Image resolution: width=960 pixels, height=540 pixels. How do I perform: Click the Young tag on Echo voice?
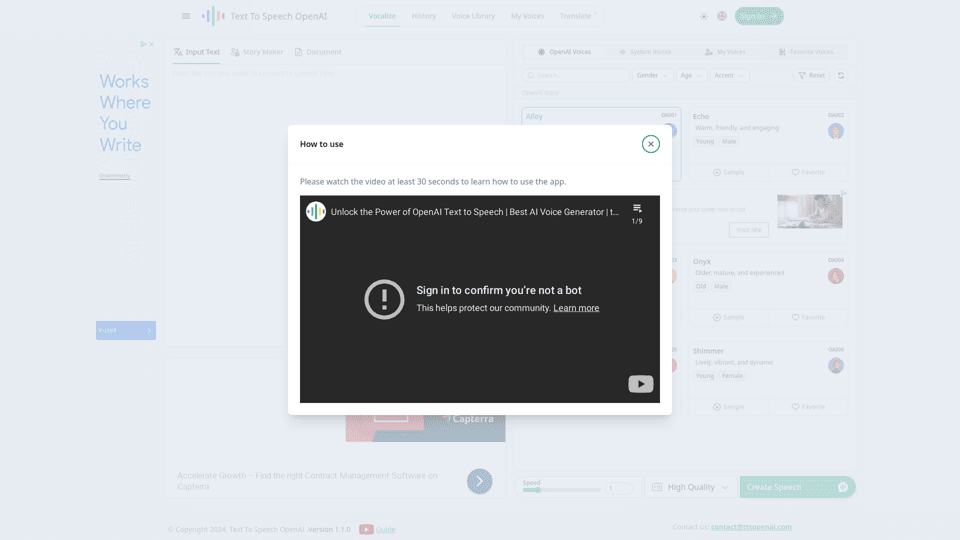704,141
